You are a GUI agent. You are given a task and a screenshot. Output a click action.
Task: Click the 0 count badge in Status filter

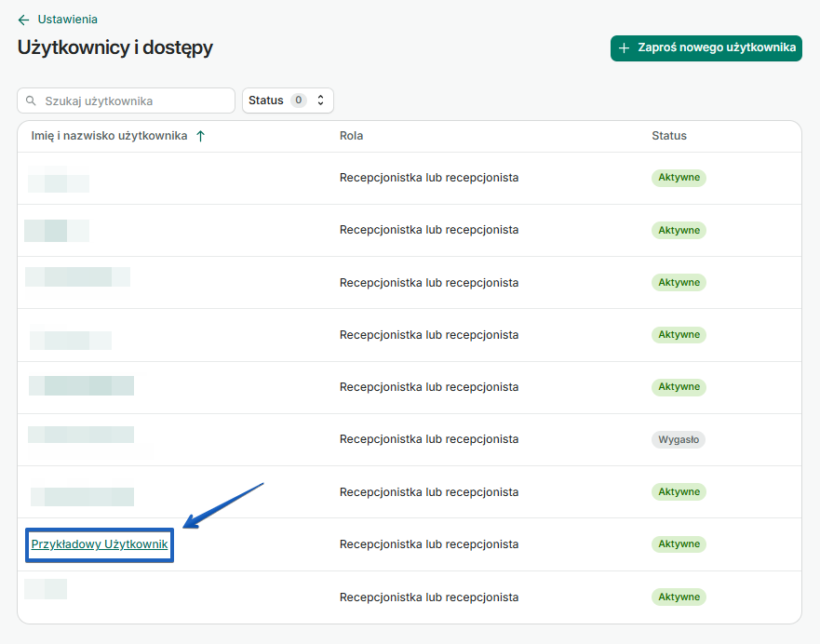298,101
